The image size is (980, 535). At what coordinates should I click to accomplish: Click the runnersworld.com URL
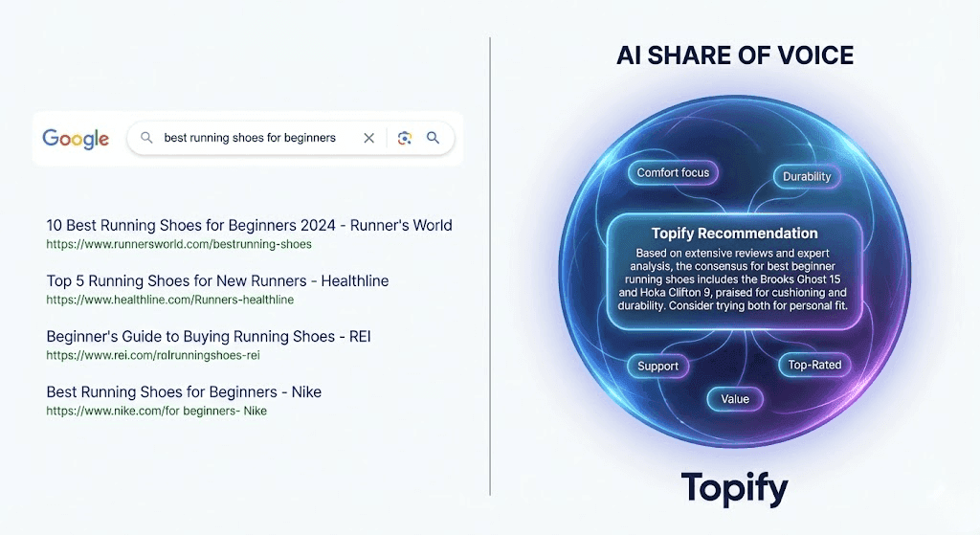pos(179,244)
